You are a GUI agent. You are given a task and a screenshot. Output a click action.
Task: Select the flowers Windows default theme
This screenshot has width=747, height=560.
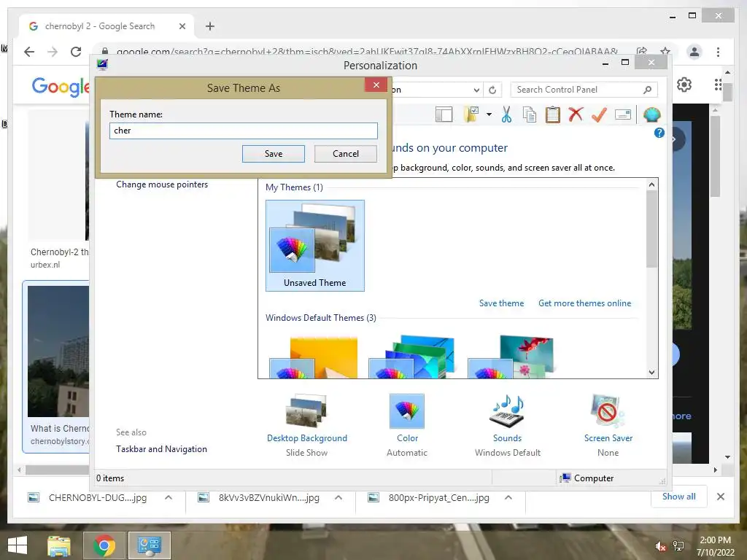pos(511,357)
